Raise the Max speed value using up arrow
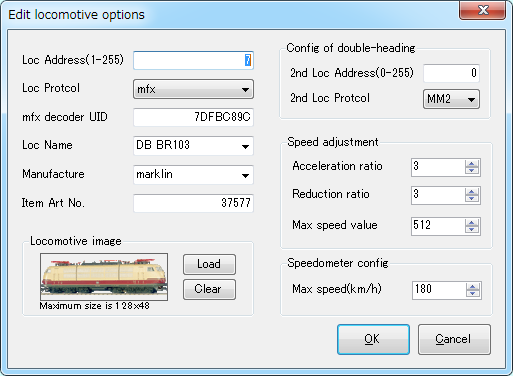 (471, 223)
